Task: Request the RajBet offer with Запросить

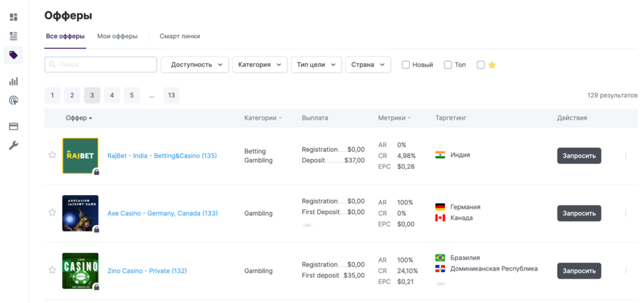Action: (x=579, y=156)
